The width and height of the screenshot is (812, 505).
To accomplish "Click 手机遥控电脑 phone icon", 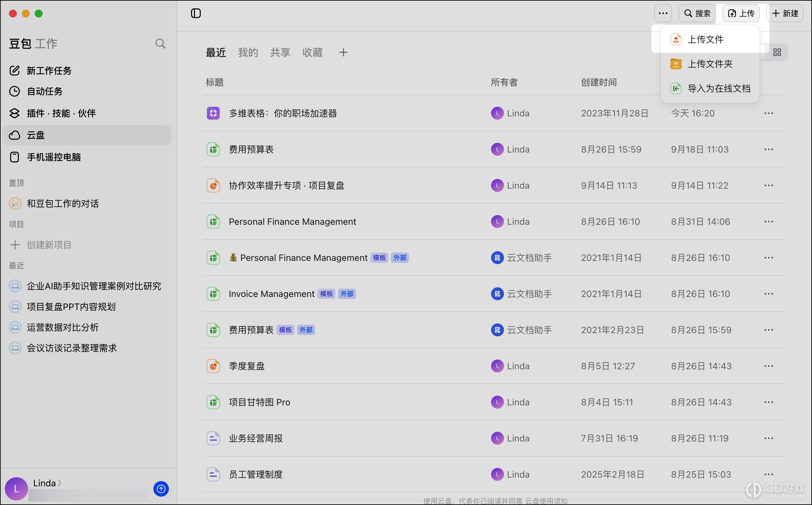I will [x=15, y=157].
